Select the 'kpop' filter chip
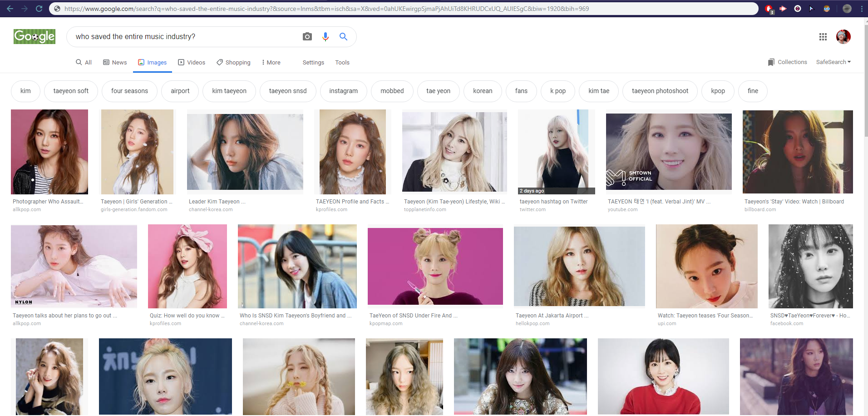The width and height of the screenshot is (868, 416). pyautogui.click(x=718, y=91)
